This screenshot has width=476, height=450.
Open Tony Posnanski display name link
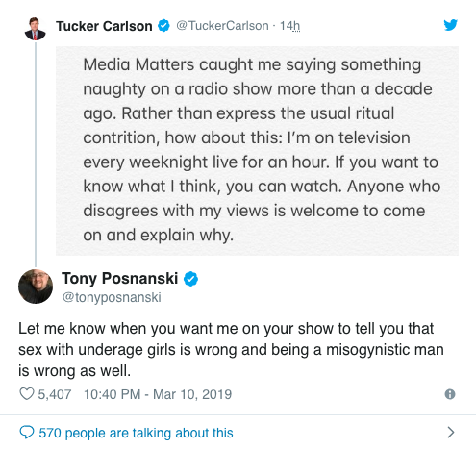119,278
